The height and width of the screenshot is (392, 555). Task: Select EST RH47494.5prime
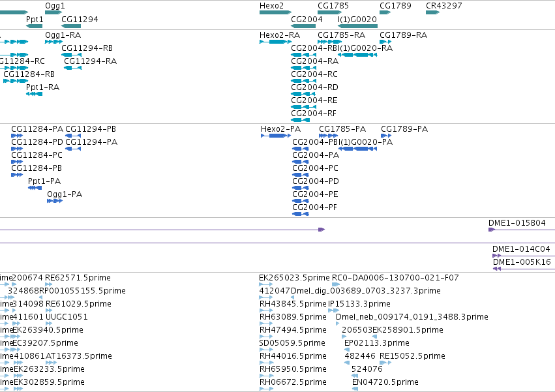tap(267, 337)
